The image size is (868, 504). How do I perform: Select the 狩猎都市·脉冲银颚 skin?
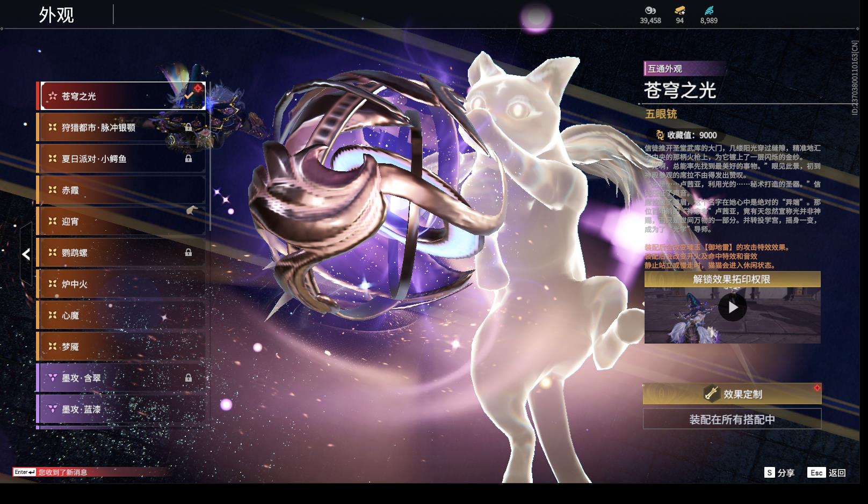pos(121,127)
